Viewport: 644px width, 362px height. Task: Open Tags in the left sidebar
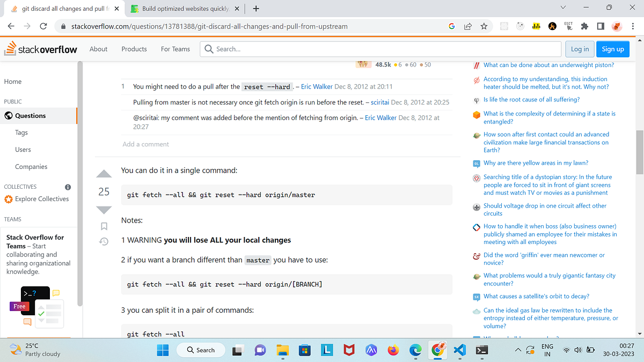click(x=21, y=132)
